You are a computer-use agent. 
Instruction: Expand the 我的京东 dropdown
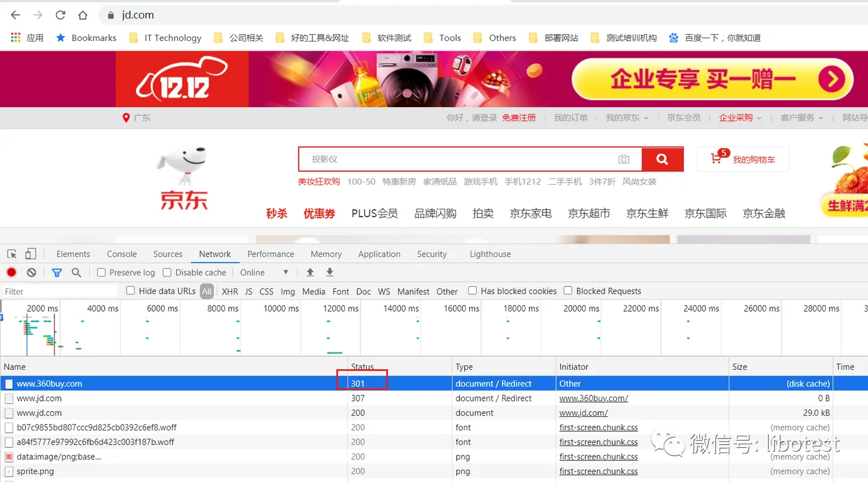(x=627, y=118)
